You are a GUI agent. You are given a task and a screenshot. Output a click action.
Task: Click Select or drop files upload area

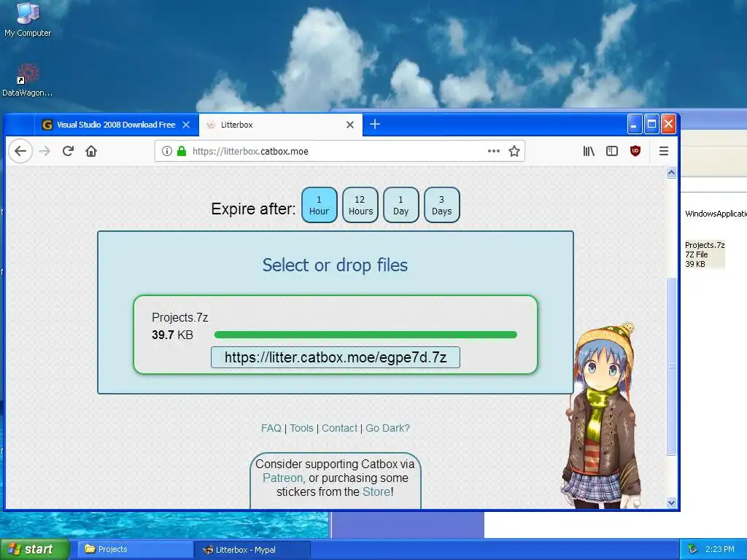coord(335,265)
